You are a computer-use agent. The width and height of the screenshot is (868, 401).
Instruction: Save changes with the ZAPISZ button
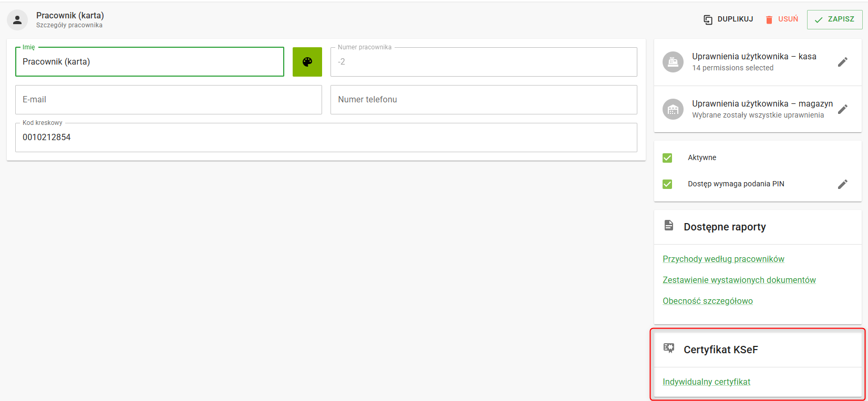click(x=834, y=19)
